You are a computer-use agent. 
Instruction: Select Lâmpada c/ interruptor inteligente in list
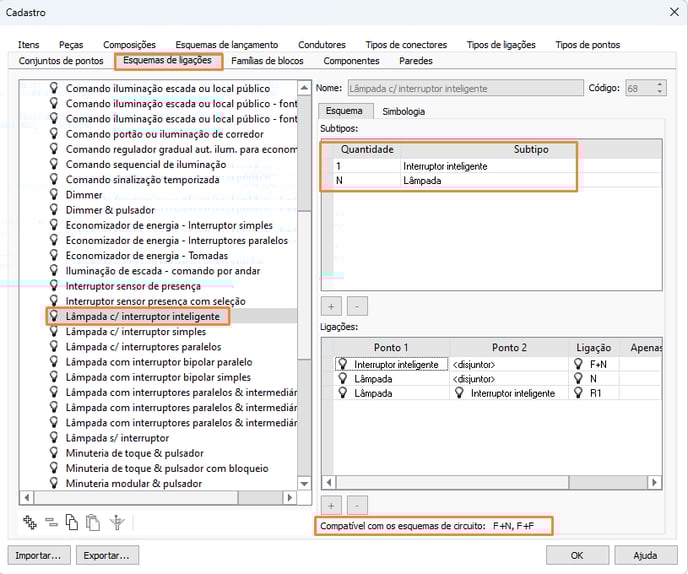tap(143, 316)
